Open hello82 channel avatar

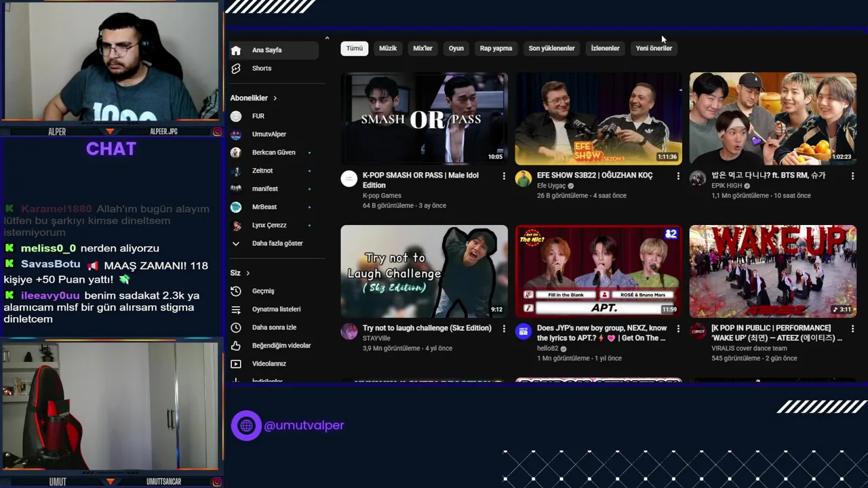[524, 331]
